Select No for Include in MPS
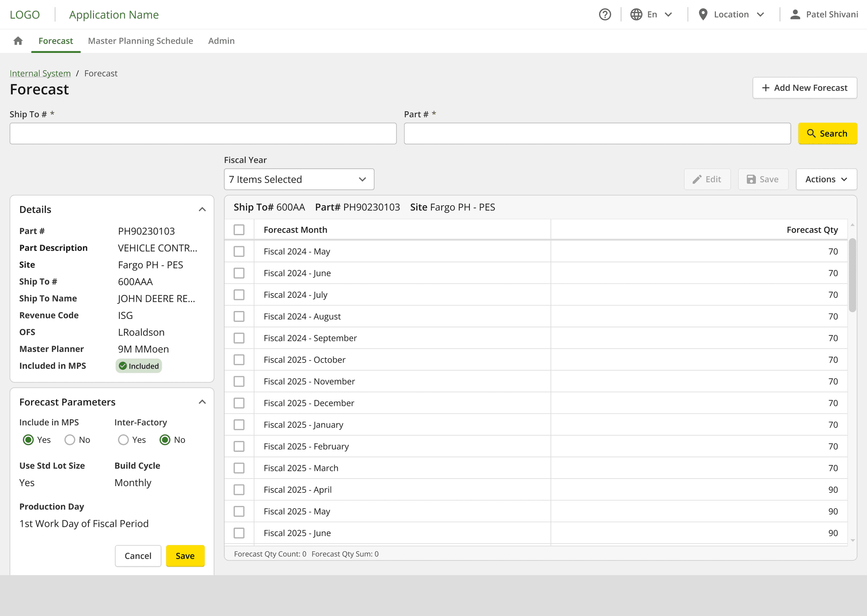The width and height of the screenshot is (867, 616). [70, 440]
